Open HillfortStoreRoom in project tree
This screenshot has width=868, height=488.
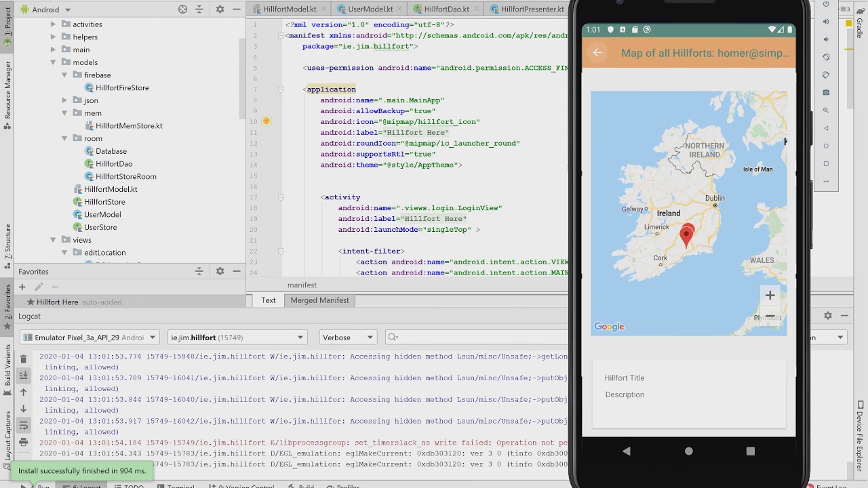[x=125, y=177]
